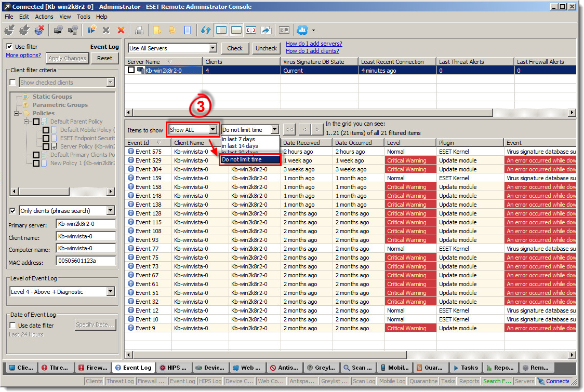The width and height of the screenshot is (584, 392).
Task: Sort by the Date Received column header
Action: (x=306, y=143)
